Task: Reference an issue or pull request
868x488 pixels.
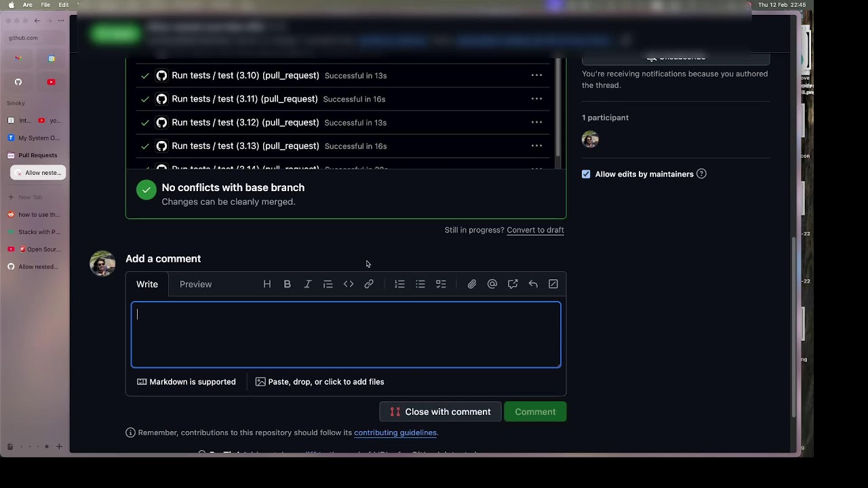Action: 513,284
